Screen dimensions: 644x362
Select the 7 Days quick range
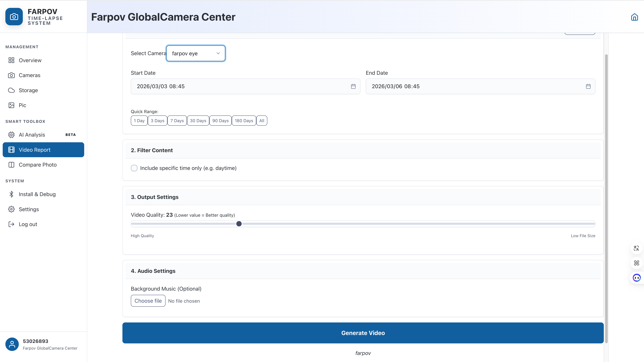(177, 121)
